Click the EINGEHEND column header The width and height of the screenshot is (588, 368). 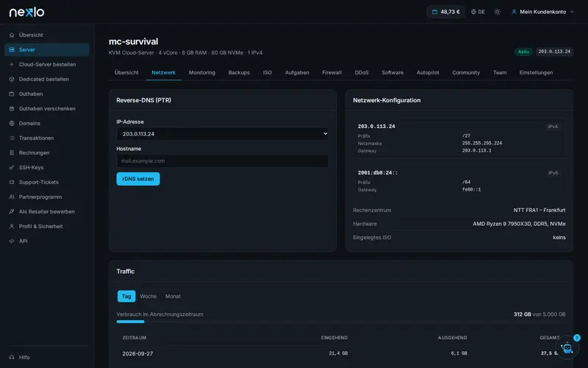(334, 338)
